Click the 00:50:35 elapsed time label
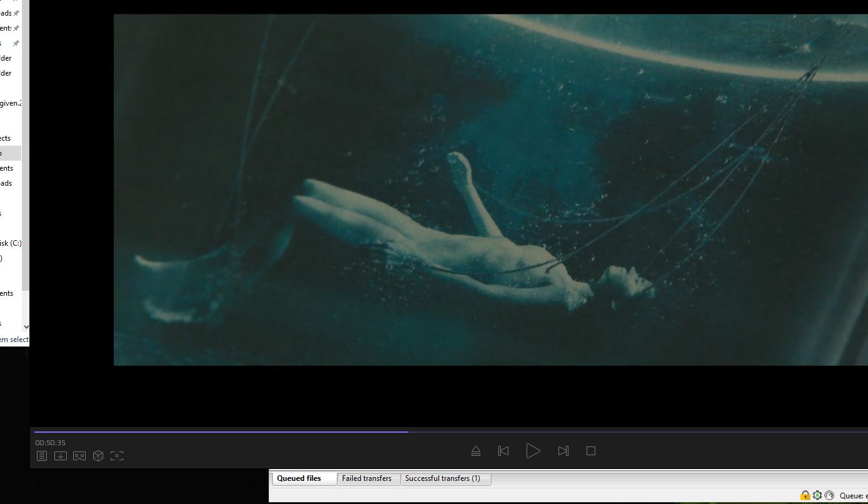This screenshot has height=504, width=868. (x=50, y=443)
